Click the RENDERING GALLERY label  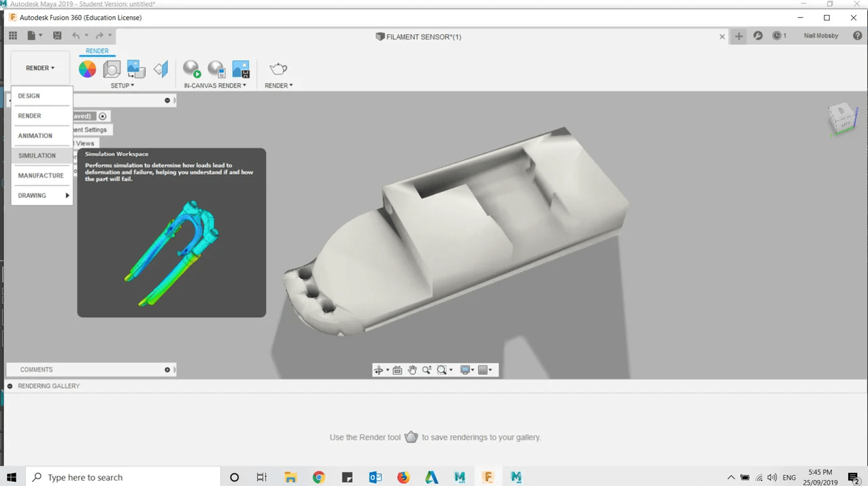[49, 386]
